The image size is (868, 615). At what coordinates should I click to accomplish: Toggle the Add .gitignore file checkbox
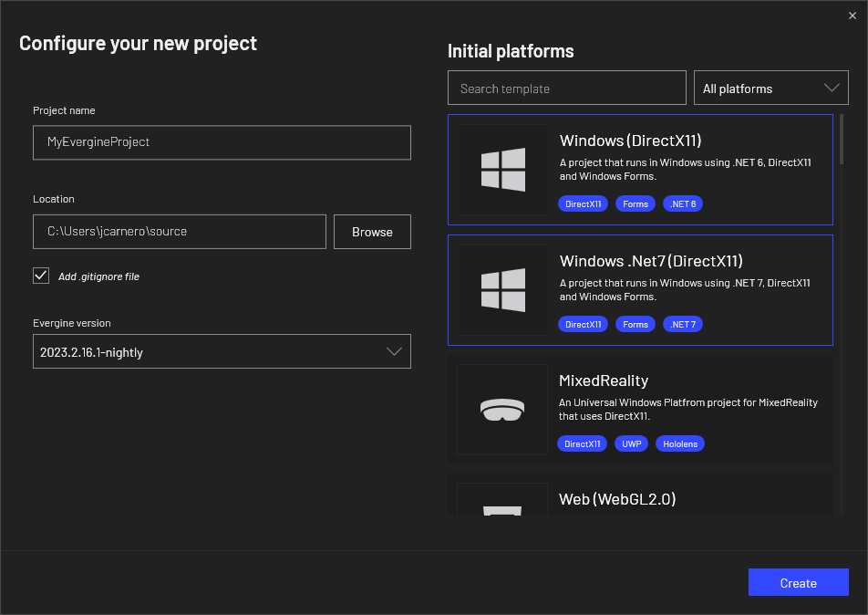tap(41, 276)
